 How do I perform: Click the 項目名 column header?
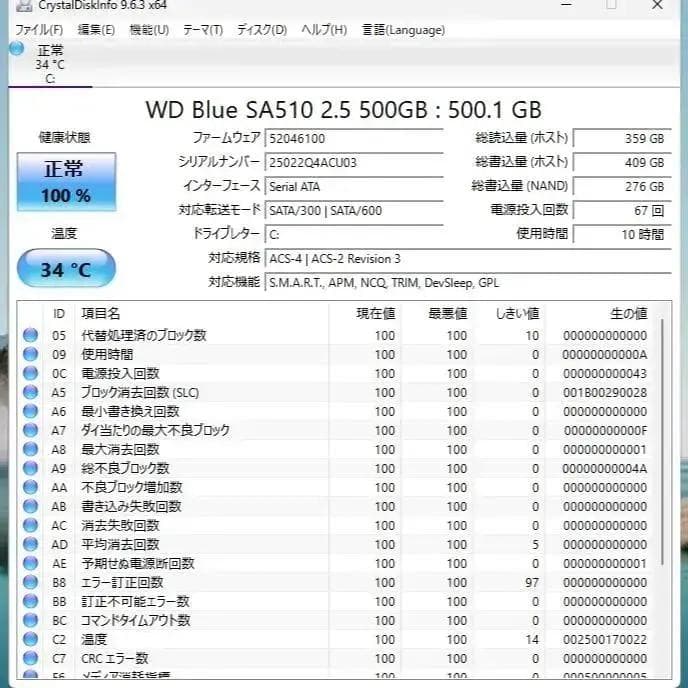click(x=100, y=314)
